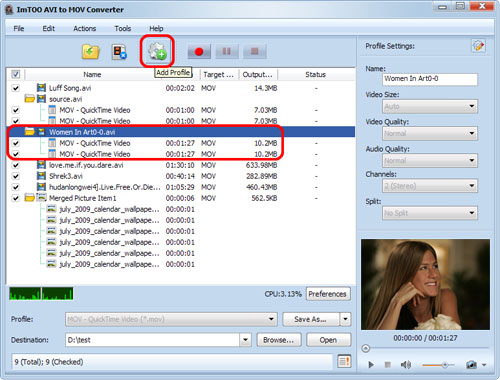Open the snapshot options arrow dropdown
Screen dimensions: 500x380
(484, 365)
